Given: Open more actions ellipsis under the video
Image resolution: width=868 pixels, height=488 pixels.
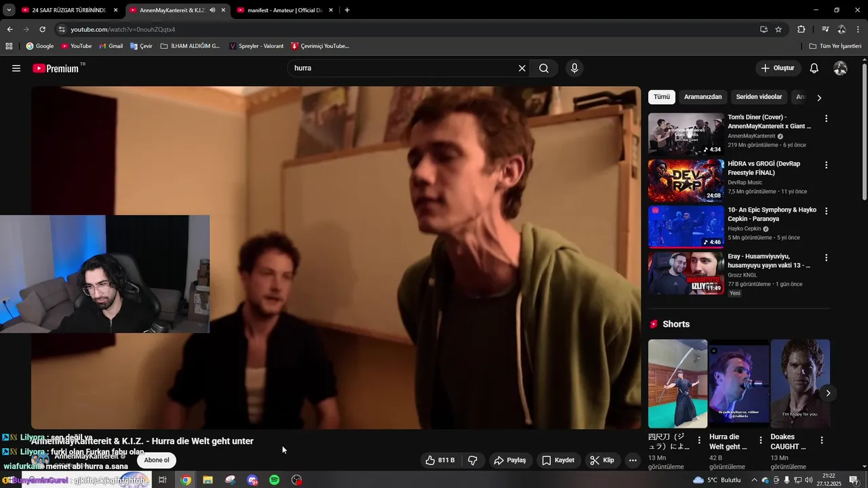Looking at the screenshot, I should click(x=633, y=460).
